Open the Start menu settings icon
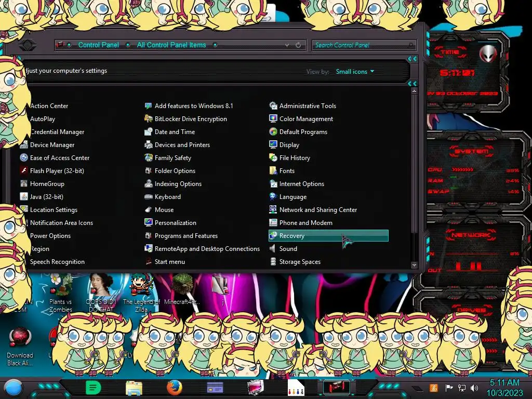Viewport: 532px width, 399px height. coord(148,261)
